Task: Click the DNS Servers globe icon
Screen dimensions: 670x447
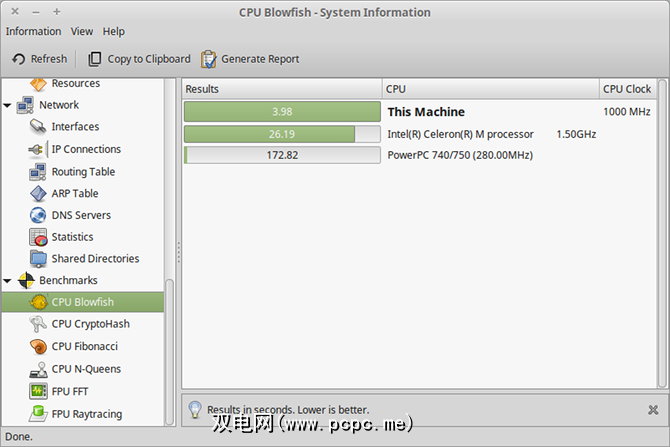Action: pos(38,215)
